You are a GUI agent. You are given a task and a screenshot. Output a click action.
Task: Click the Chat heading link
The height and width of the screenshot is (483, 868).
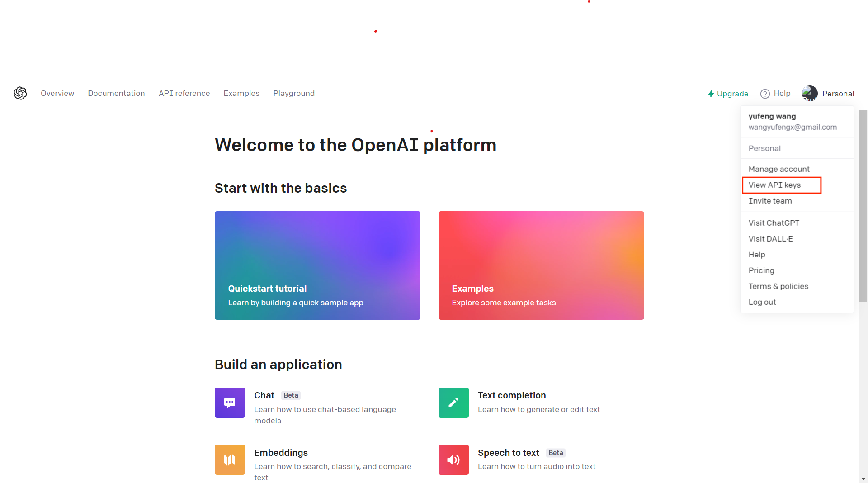tap(264, 395)
